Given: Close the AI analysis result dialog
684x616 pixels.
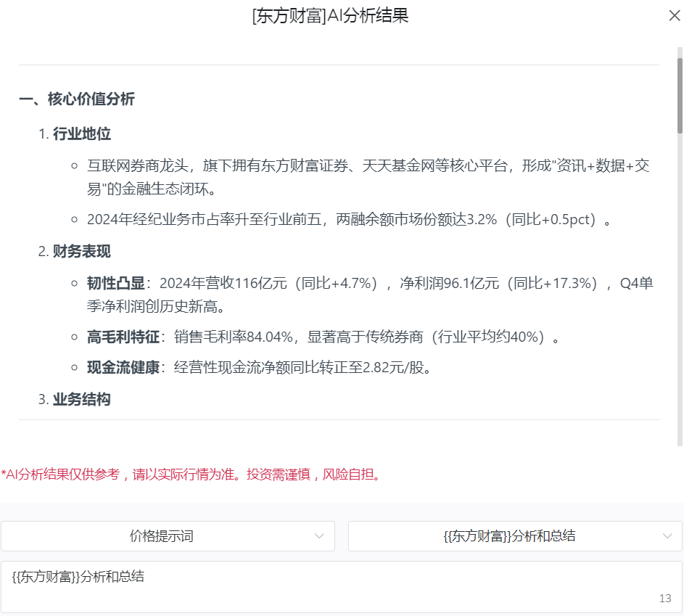Looking at the screenshot, I should [x=675, y=16].
